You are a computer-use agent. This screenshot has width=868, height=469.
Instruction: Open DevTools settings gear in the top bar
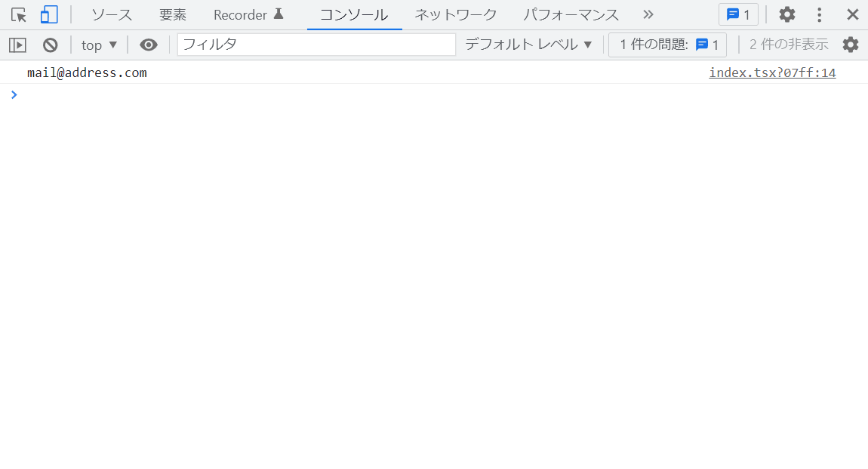pyautogui.click(x=786, y=15)
